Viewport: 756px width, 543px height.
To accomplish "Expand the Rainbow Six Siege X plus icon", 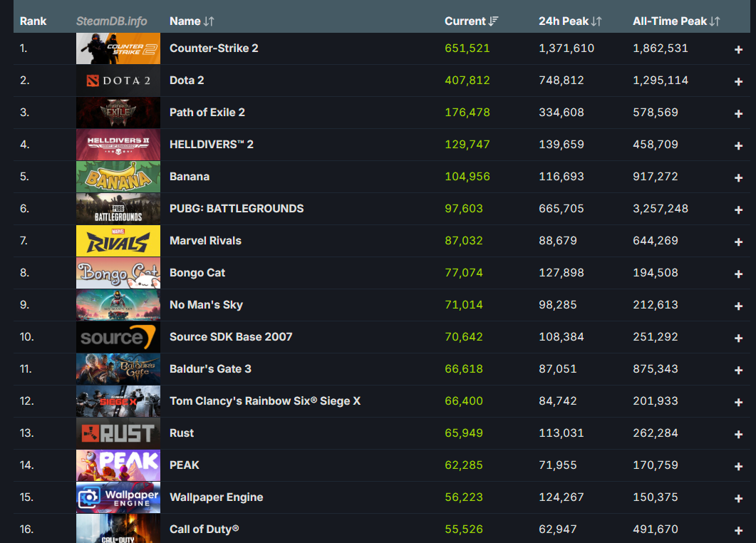I will pos(738,402).
